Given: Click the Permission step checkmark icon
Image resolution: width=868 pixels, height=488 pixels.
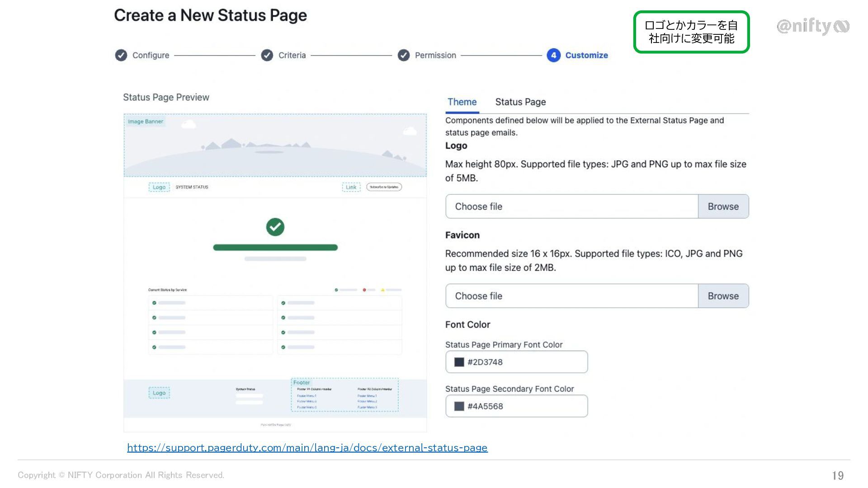Looking at the screenshot, I should pos(404,55).
